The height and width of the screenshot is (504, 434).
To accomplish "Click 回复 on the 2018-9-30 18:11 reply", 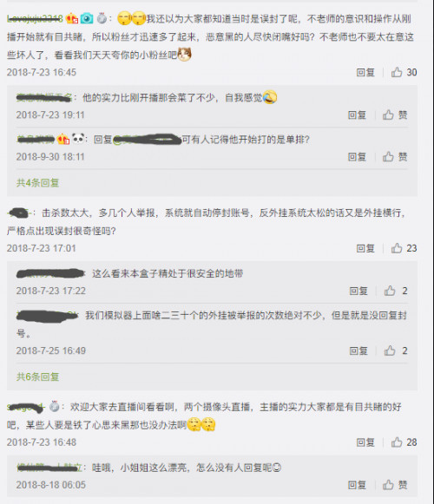I will point(357,157).
